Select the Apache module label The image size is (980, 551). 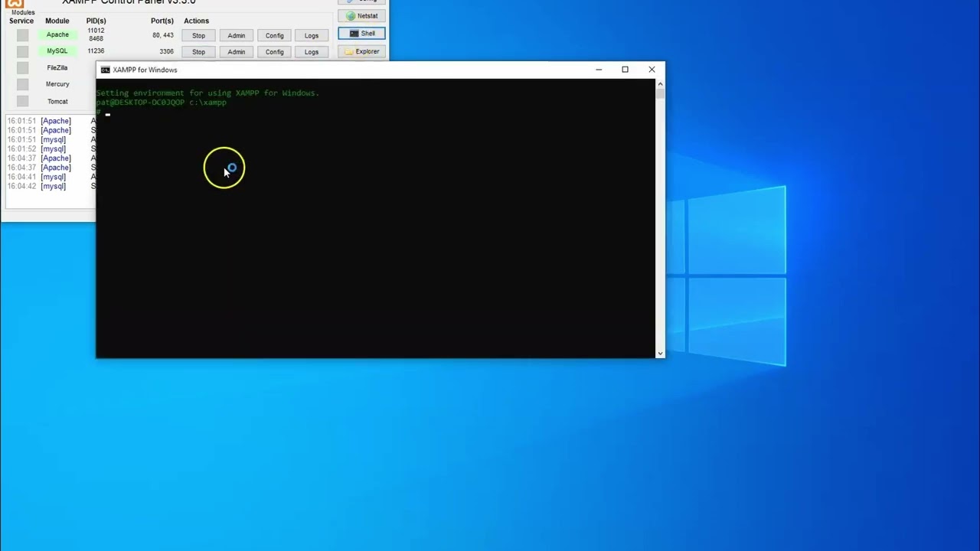[x=57, y=34]
